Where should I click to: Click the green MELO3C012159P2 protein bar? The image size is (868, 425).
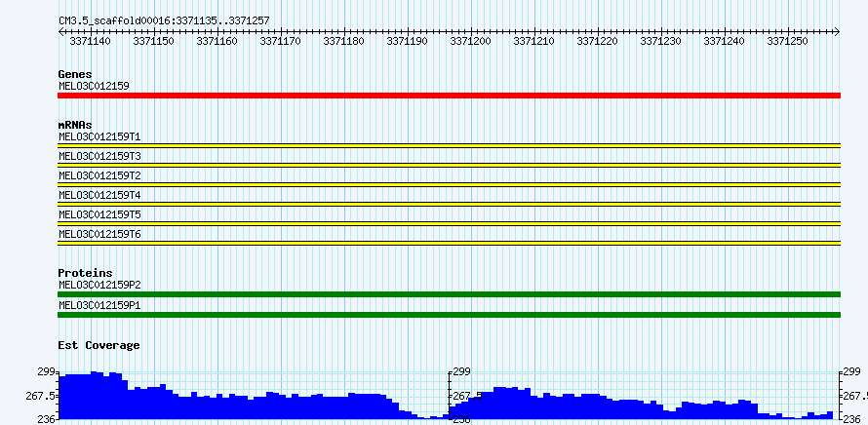click(x=449, y=294)
